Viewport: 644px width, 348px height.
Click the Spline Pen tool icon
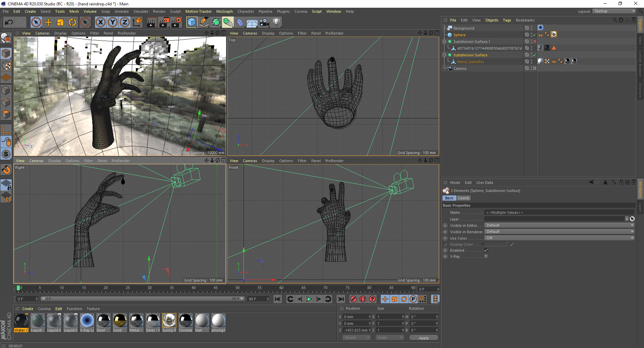204,22
